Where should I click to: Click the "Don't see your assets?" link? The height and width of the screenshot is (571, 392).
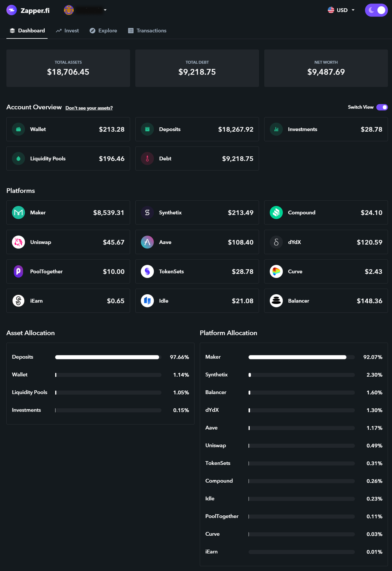click(x=89, y=108)
